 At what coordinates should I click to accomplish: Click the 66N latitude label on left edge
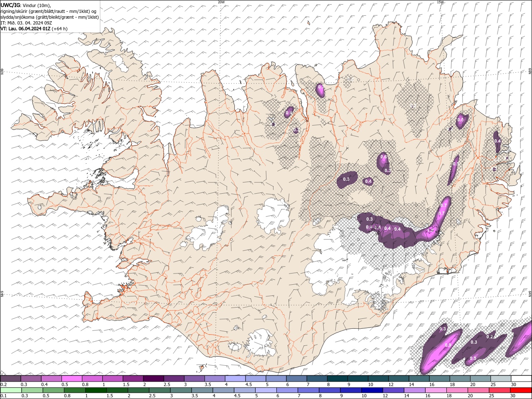2,72
